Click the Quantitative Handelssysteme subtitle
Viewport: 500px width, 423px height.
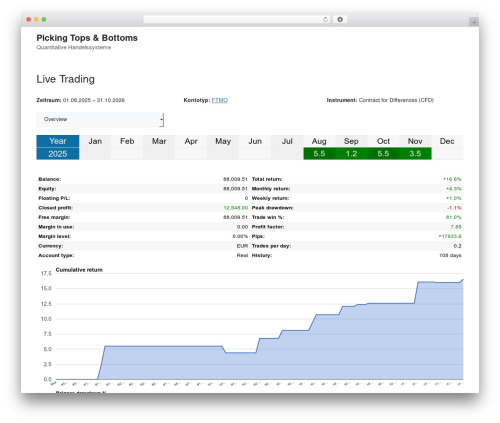pos(74,47)
